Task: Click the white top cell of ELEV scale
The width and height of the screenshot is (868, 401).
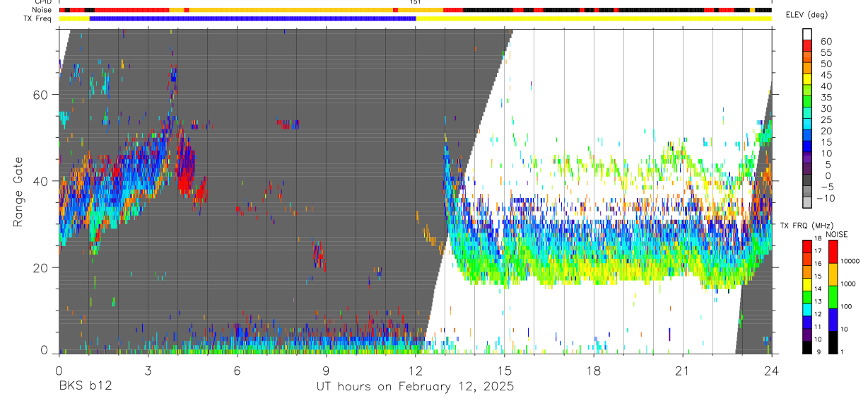Action: click(807, 33)
